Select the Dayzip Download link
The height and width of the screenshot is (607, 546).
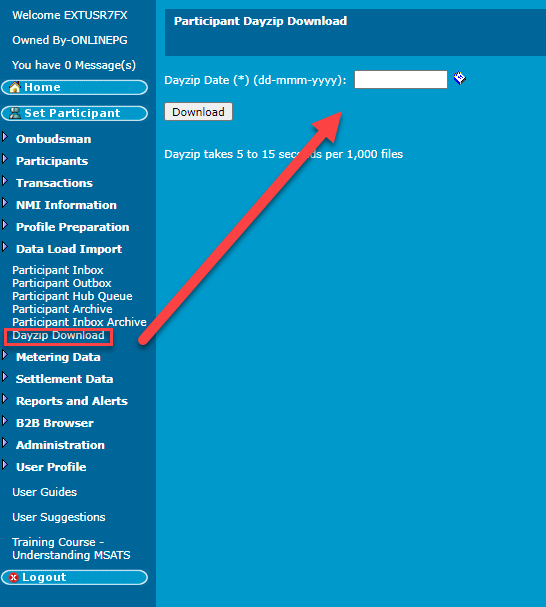coord(58,336)
